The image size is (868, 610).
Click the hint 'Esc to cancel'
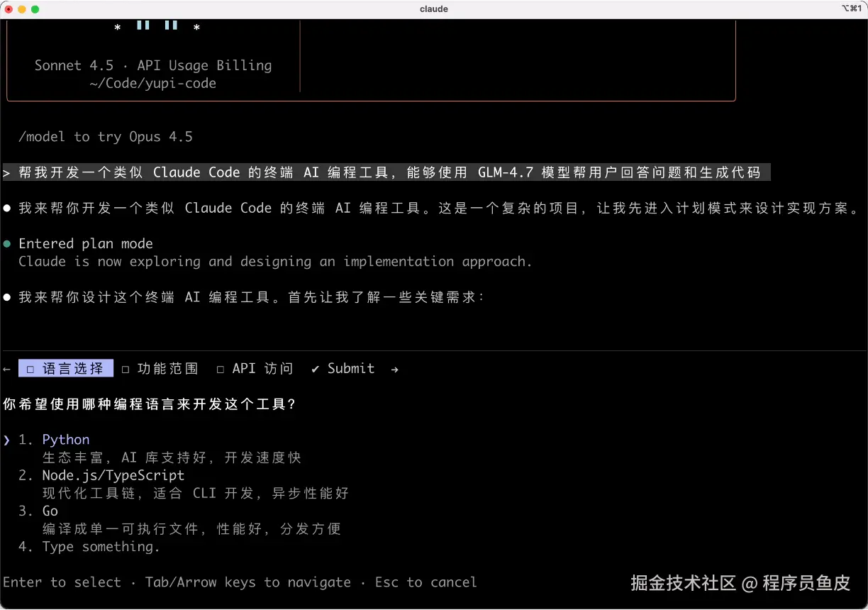pos(426,582)
